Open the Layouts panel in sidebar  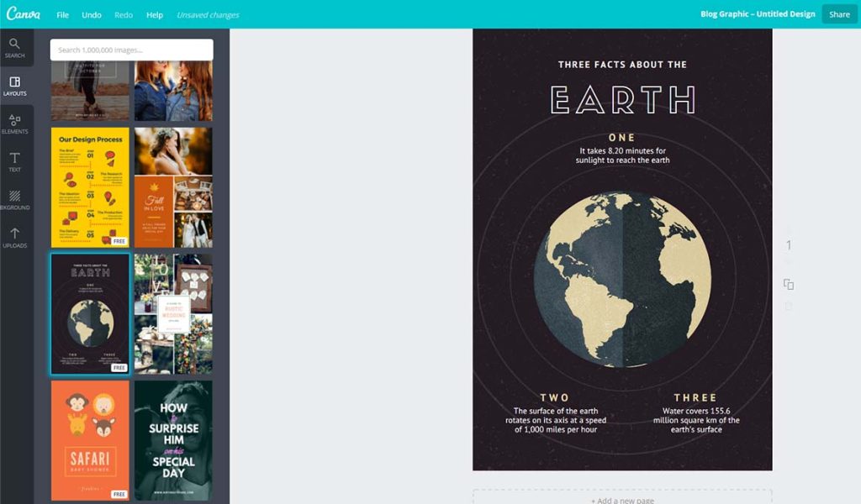point(15,87)
